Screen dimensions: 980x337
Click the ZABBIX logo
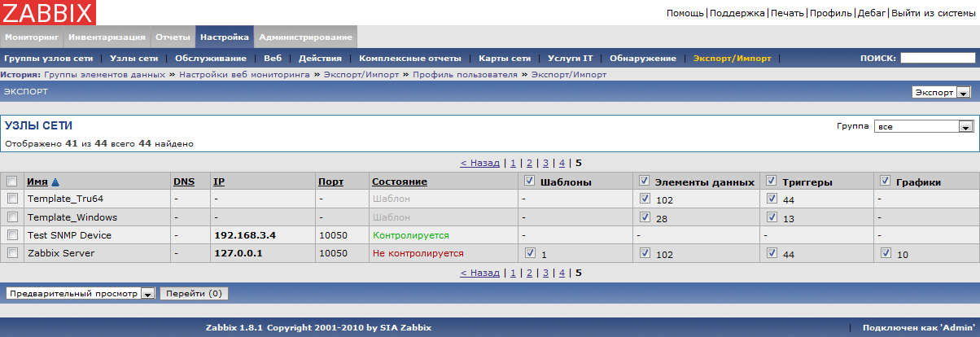point(48,12)
